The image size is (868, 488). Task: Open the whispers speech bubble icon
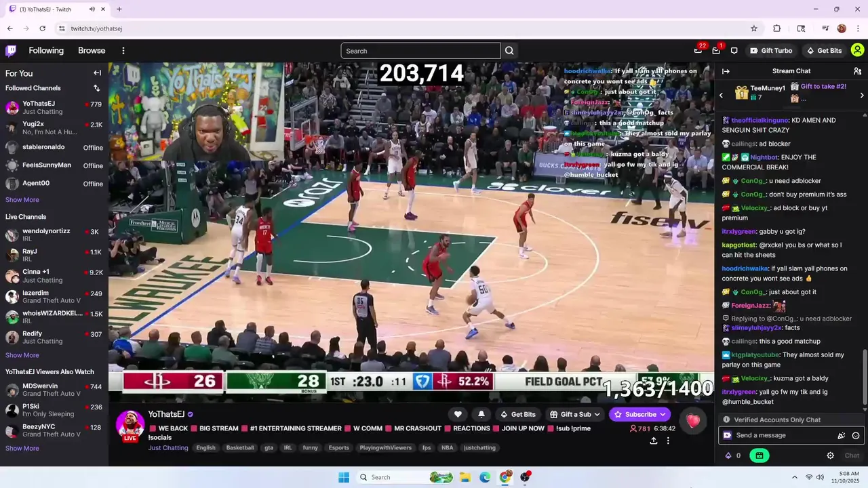click(734, 51)
